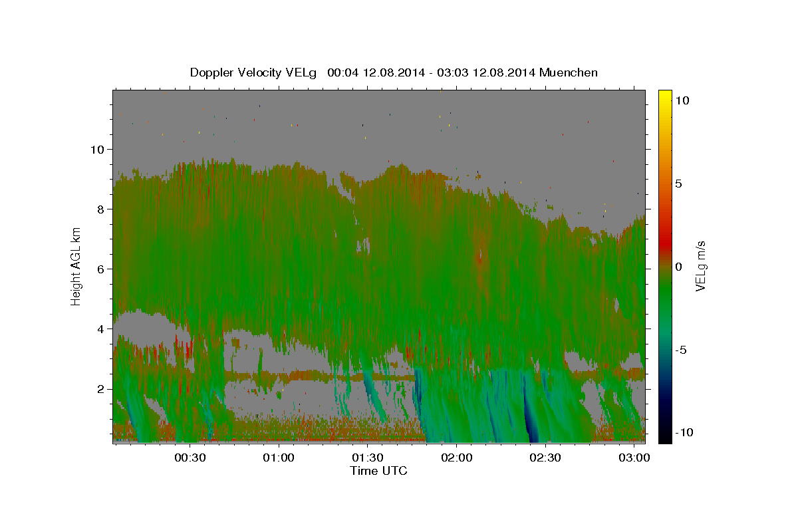Click the 01:30 time tick label
Screen dimensions: 798x532
(x=368, y=458)
